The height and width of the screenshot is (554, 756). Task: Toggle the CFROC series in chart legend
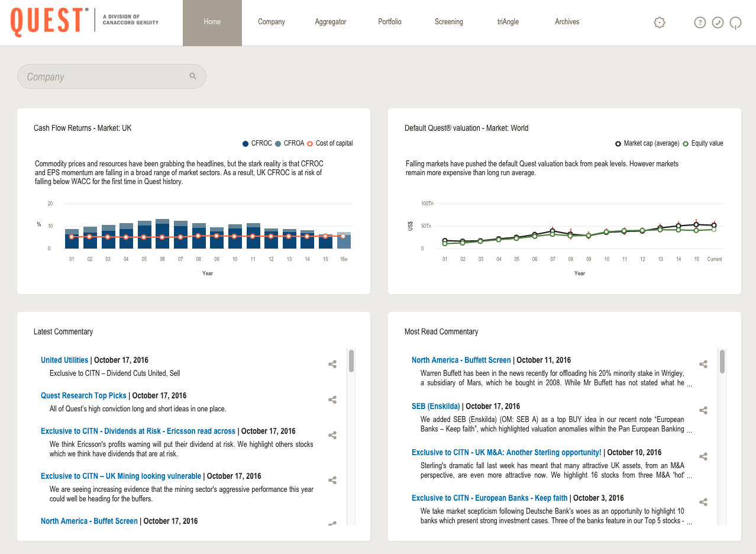pyautogui.click(x=257, y=143)
